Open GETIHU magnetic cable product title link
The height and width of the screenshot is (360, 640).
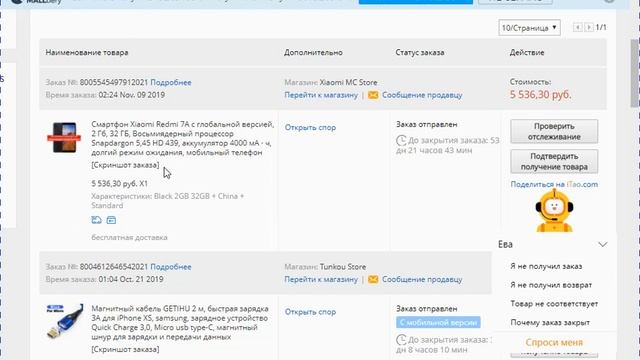coord(180,323)
